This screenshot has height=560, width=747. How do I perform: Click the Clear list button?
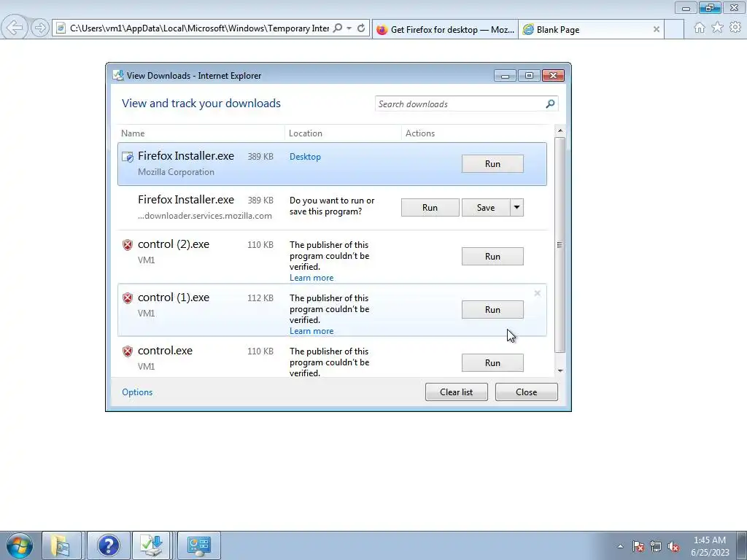tap(456, 392)
